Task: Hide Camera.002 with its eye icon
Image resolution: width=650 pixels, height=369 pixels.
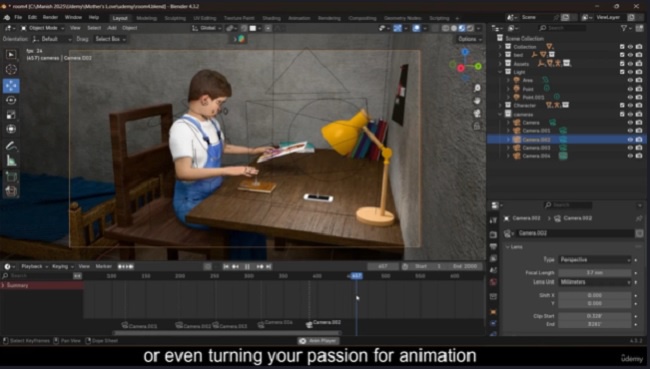Action: click(630, 140)
